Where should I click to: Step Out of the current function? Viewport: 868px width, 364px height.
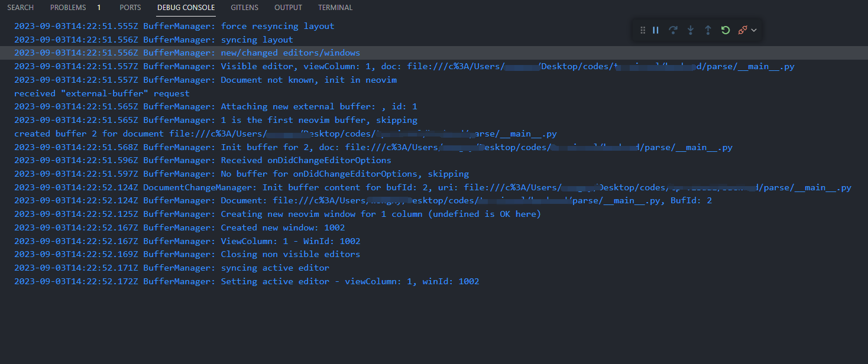click(x=708, y=30)
